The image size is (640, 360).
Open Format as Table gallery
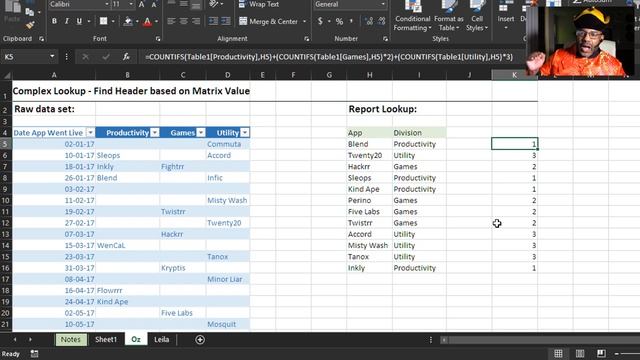(449, 16)
